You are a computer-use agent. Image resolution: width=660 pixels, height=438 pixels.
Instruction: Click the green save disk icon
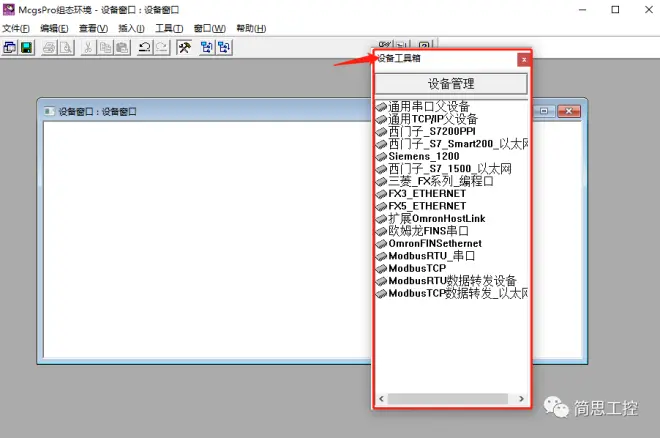point(27,48)
